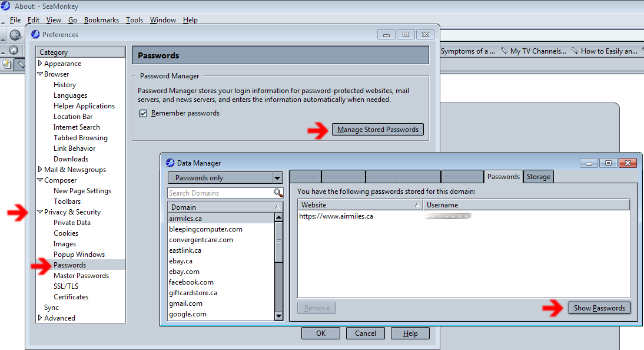
Task: Click the SeaMonkey main window logo icon
Action: (x=5, y=6)
